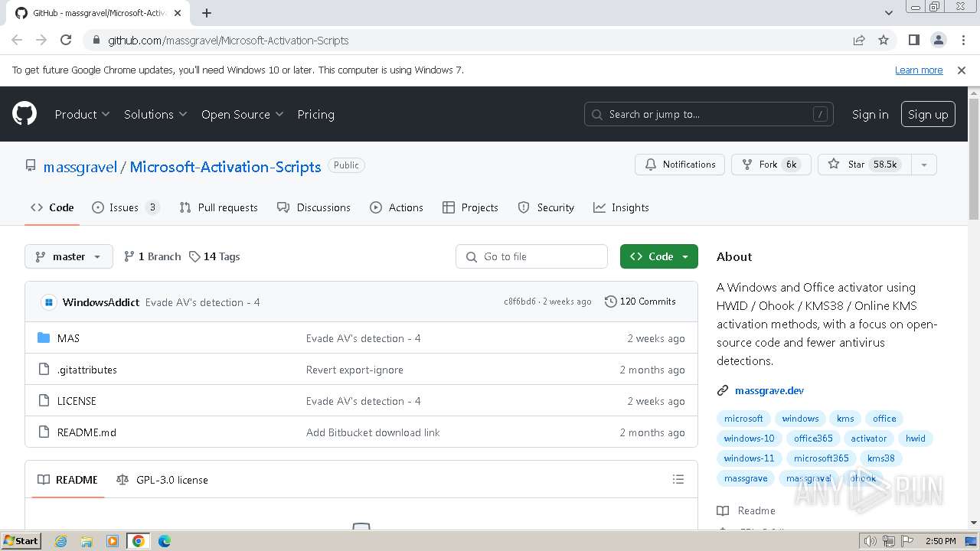
Task: Open the Discussions tab
Action: click(x=314, y=207)
